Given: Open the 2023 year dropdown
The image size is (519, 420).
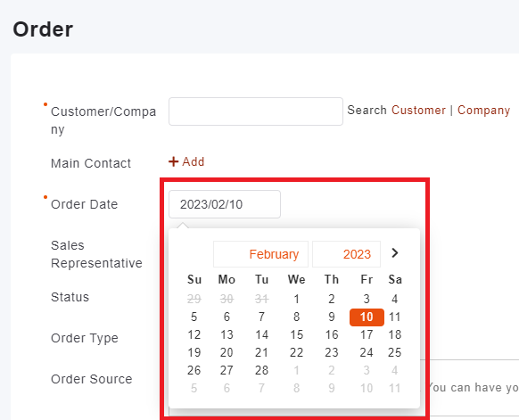Looking at the screenshot, I should [346, 254].
